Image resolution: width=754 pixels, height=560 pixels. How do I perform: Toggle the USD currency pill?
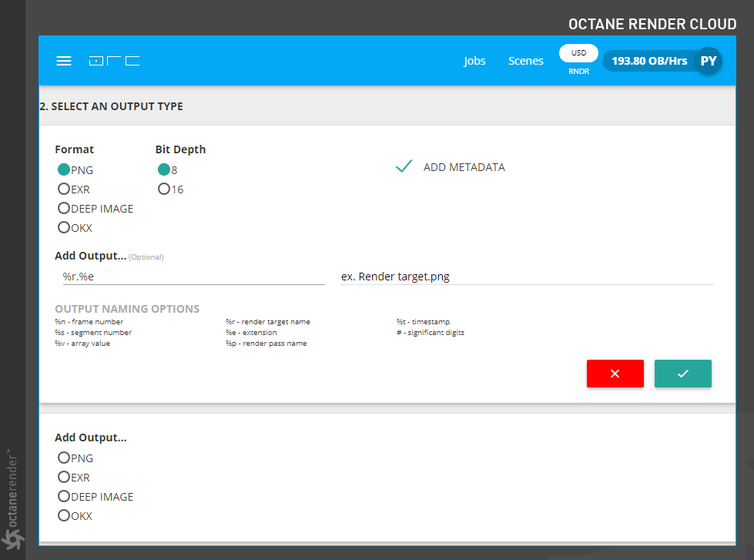coord(578,53)
